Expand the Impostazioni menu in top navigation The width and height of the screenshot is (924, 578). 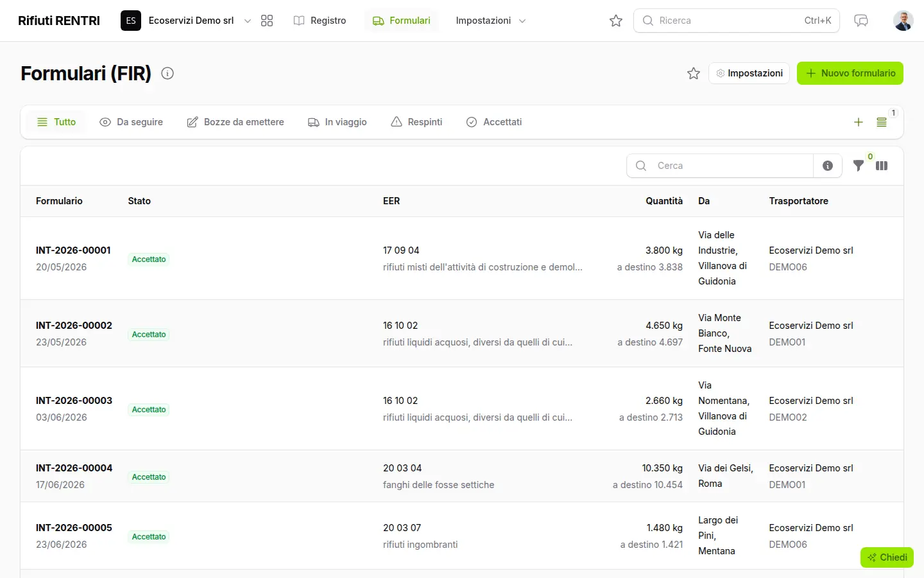(x=491, y=21)
